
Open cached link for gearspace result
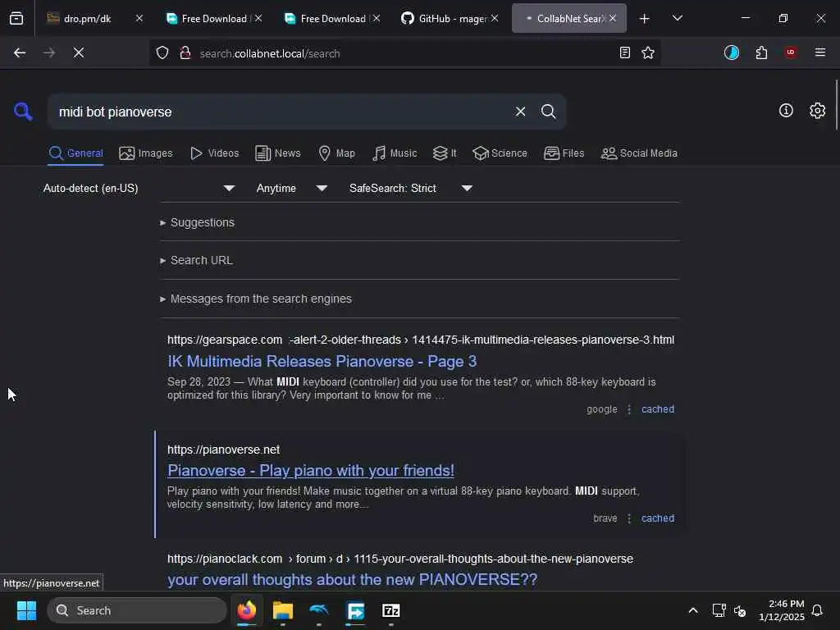tap(658, 409)
